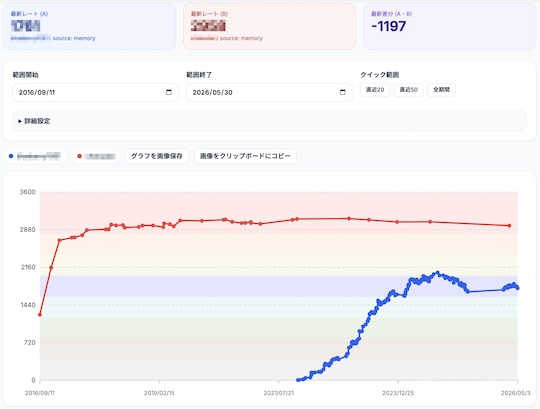Select quick range 全期間
This screenshot has width=540, height=409.
click(x=441, y=90)
